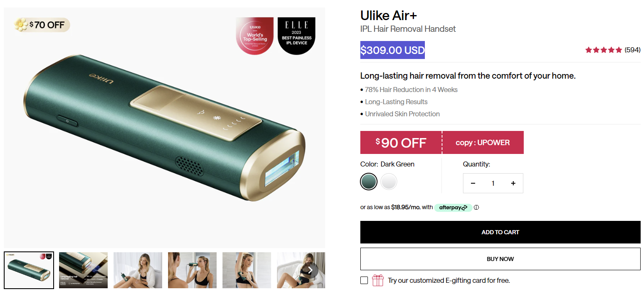
Task: Select the white color swatch
Action: tap(389, 182)
